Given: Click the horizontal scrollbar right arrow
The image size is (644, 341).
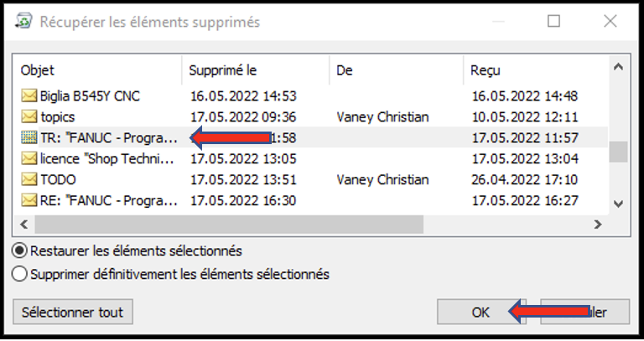Looking at the screenshot, I should [x=598, y=225].
